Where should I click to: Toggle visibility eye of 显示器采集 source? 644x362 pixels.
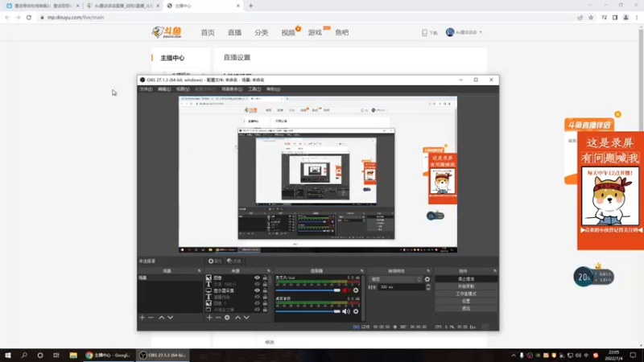click(x=257, y=290)
